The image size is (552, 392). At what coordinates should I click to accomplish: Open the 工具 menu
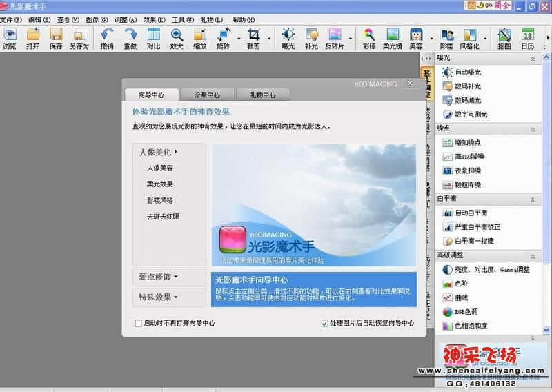click(183, 20)
